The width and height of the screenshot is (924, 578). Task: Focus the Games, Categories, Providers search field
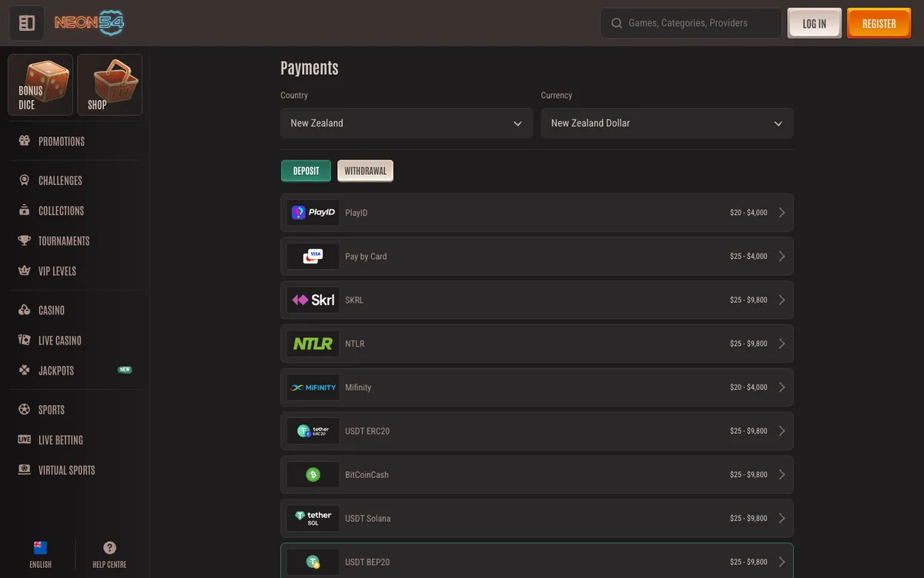click(691, 23)
